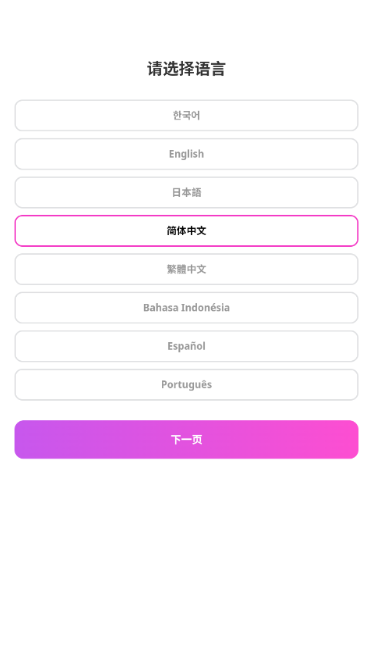This screenshot has height=669, width=378.
Task: Click the highlighted 简体中文 option
Action: coord(186,231)
